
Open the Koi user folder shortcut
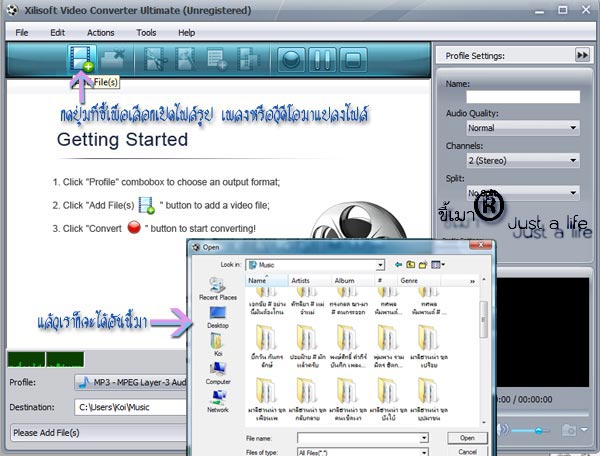(x=217, y=344)
